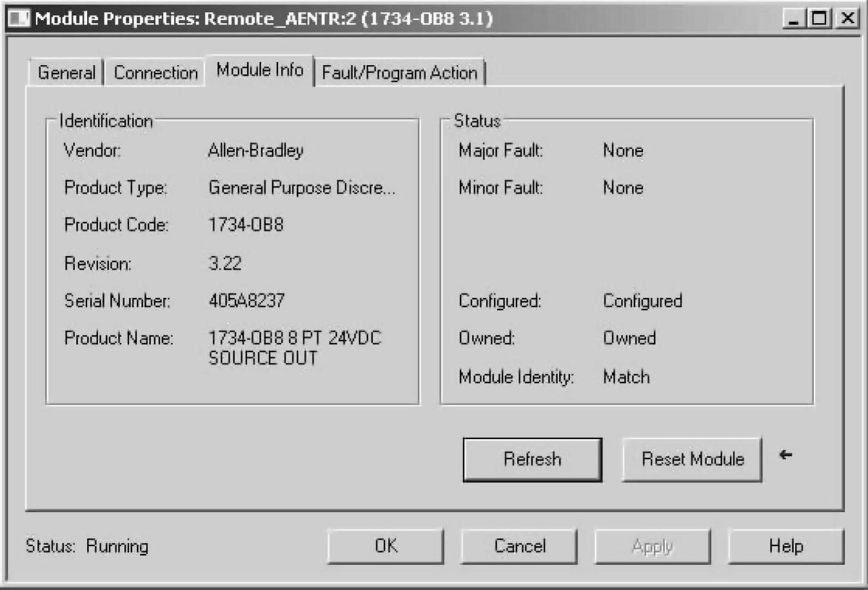This screenshot has height=590, width=868.
Task: Confirm the dialog with OK
Action: tap(386, 546)
